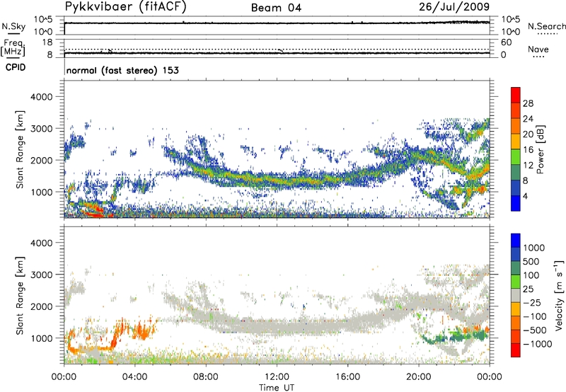Click the solid line sample under 'N.Sky'

(13, 33)
